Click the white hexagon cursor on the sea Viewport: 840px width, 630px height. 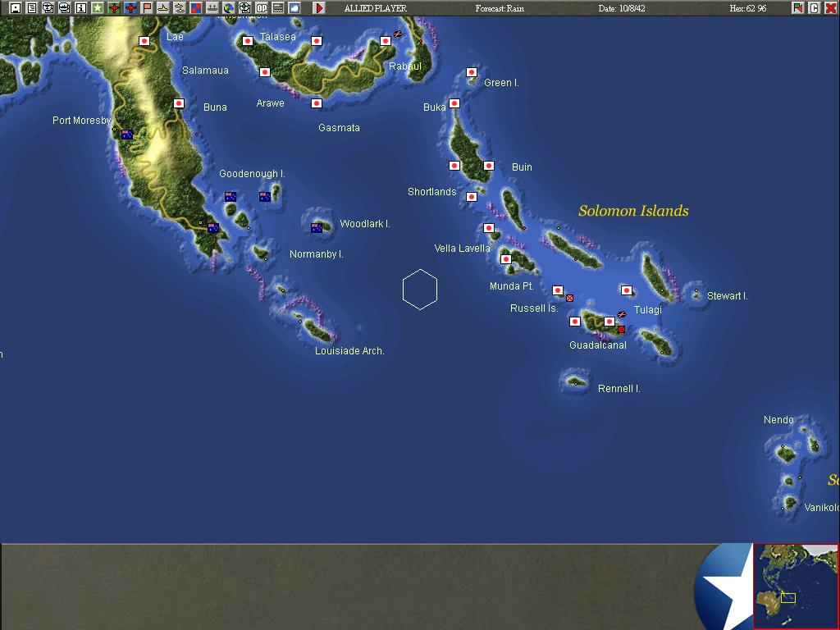pyautogui.click(x=420, y=290)
